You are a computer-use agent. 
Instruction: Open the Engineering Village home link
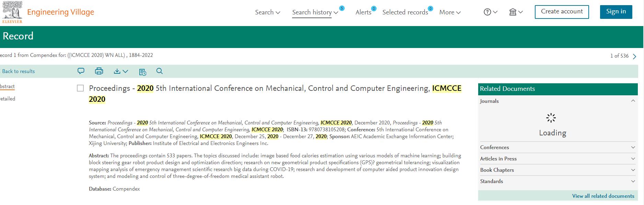pyautogui.click(x=60, y=12)
